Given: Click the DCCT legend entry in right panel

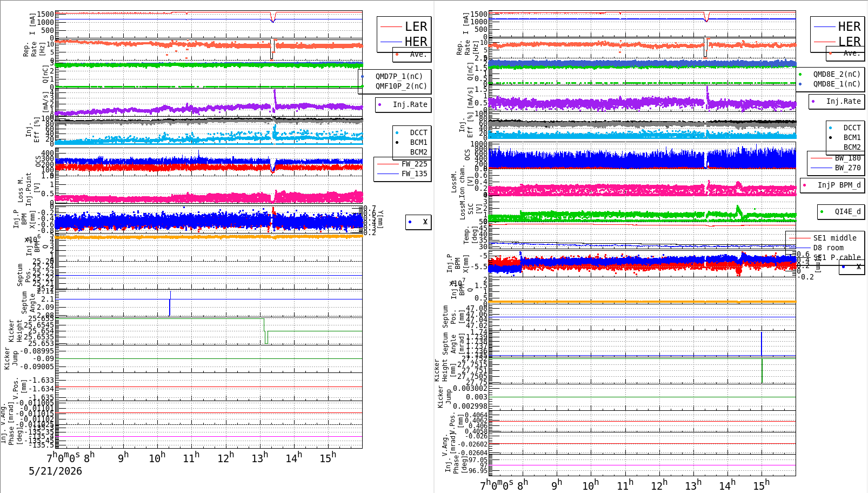Looking at the screenshot, I should pyautogui.click(x=852, y=128).
